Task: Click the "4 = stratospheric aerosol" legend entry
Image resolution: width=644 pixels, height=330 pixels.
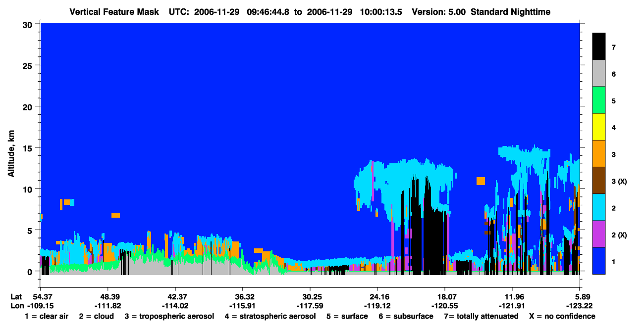Action: coord(270,316)
